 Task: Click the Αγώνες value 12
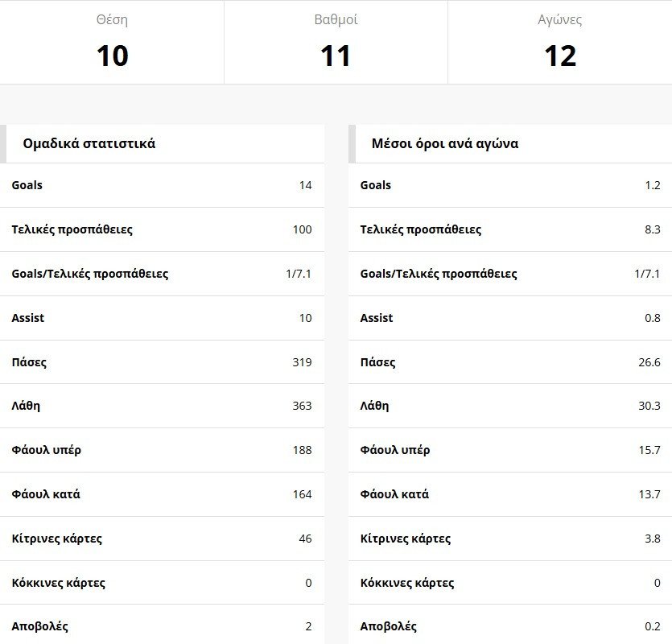[x=560, y=56]
